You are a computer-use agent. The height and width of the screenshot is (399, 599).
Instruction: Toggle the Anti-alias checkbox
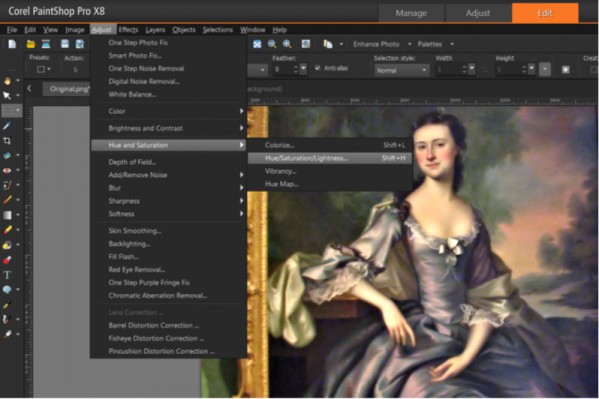[317, 68]
